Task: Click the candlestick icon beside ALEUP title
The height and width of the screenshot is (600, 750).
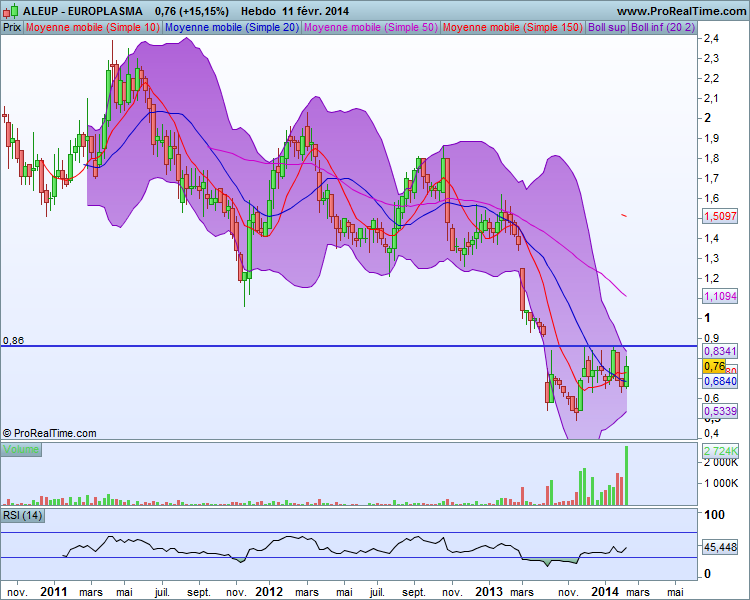Action: (x=11, y=11)
